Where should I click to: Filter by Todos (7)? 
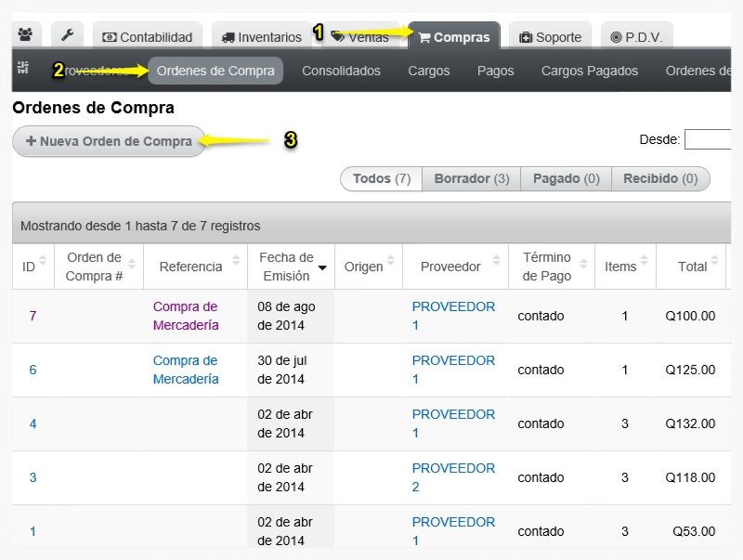(x=382, y=178)
